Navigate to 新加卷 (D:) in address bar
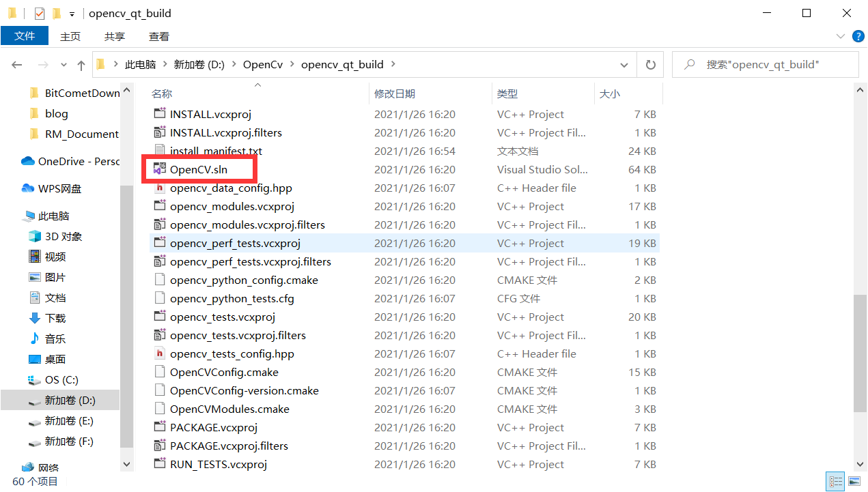Screen dimensions: 868x492 [x=199, y=65]
